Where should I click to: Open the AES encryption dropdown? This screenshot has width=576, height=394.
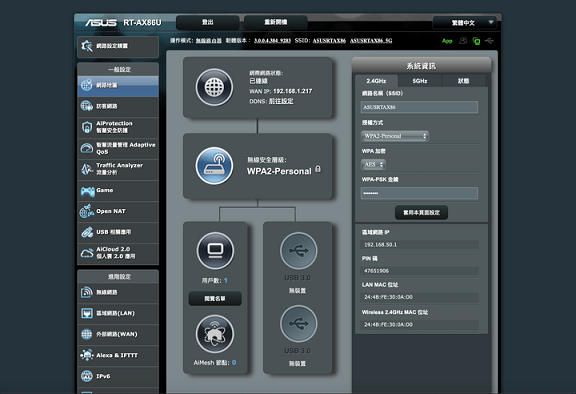[x=373, y=165]
